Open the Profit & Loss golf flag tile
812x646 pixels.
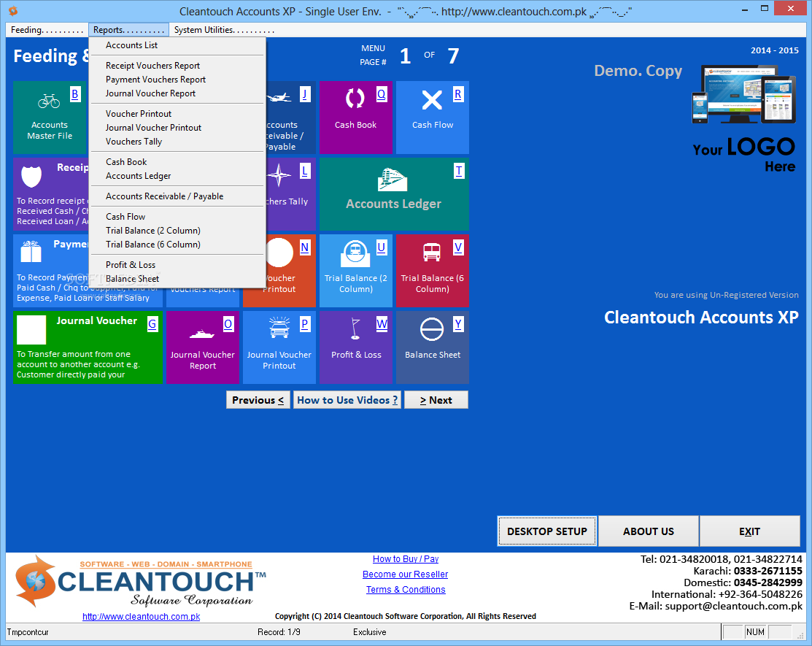point(356,347)
